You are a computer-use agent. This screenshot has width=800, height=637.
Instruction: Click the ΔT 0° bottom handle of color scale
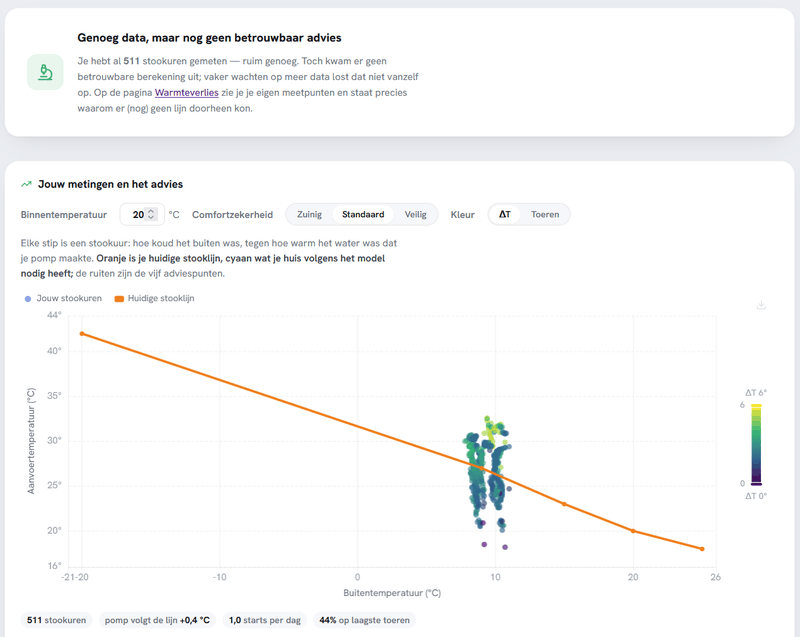756,483
